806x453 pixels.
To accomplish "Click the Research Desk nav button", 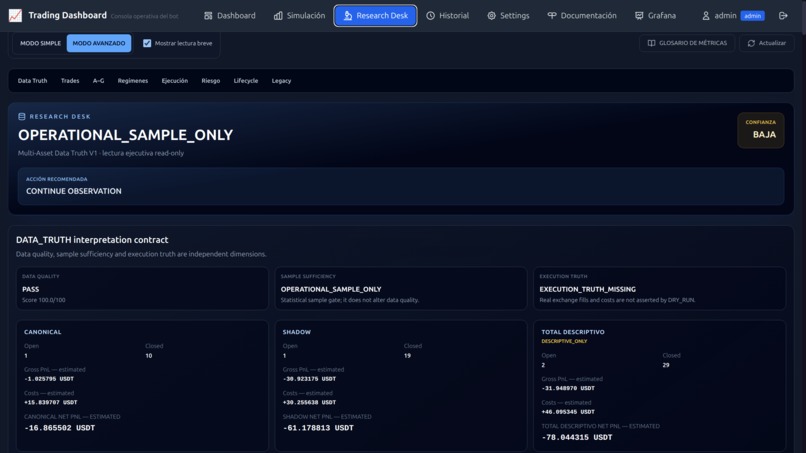I will coord(375,16).
